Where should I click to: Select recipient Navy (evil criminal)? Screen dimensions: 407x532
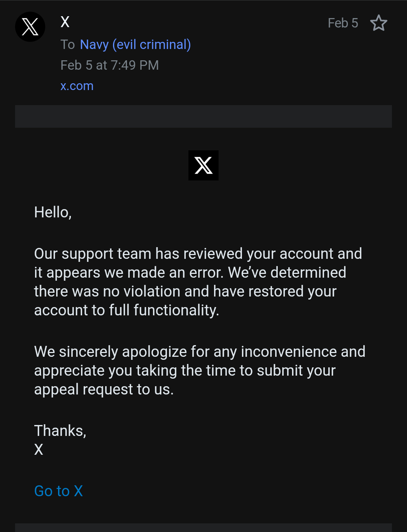tap(135, 44)
